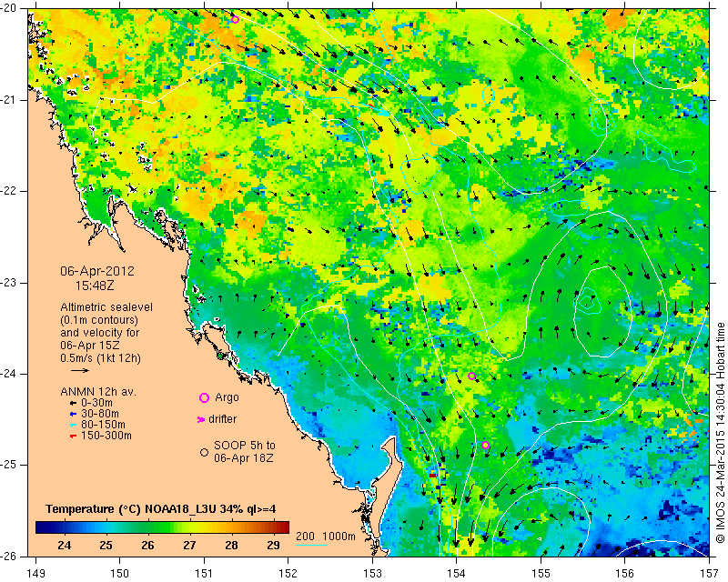Click longitude axis label 153
Image resolution: width=728 pixels, height=582 pixels.
tap(372, 574)
